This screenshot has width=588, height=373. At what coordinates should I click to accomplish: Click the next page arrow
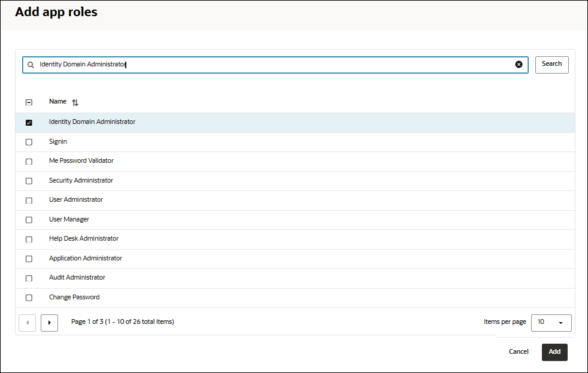click(x=49, y=323)
